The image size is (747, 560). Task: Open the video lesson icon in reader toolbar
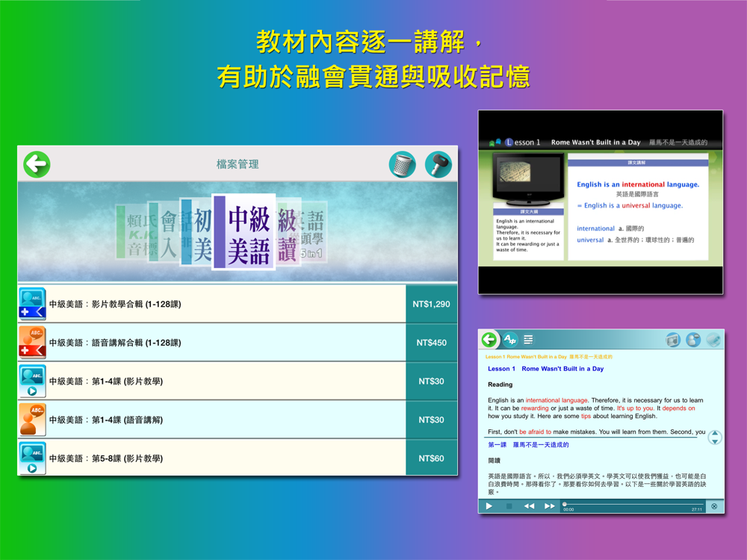(673, 340)
